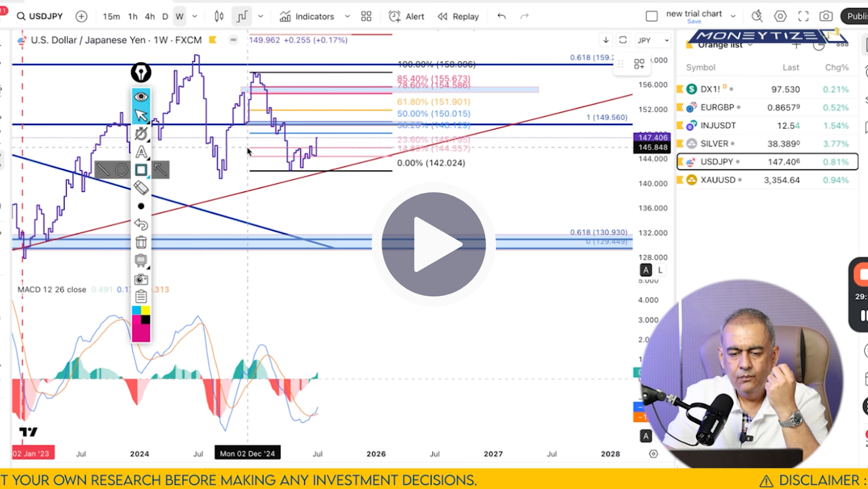Toggle log scale L button

coord(660,270)
